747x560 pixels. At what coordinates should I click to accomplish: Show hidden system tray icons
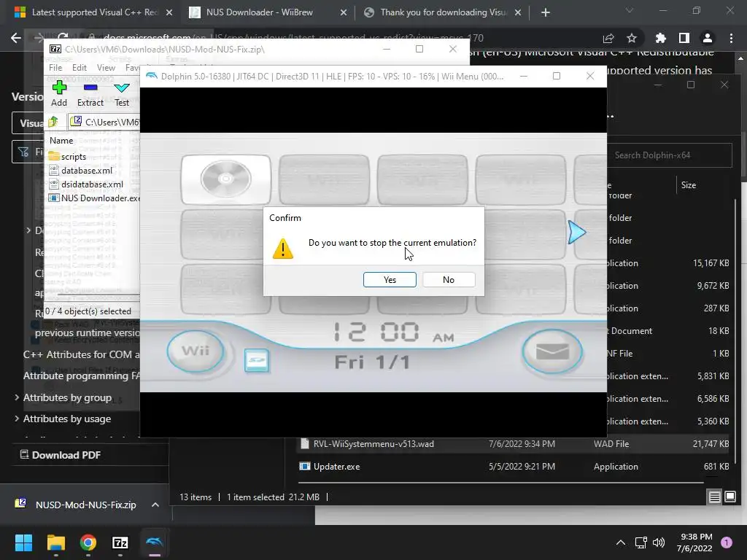621,542
